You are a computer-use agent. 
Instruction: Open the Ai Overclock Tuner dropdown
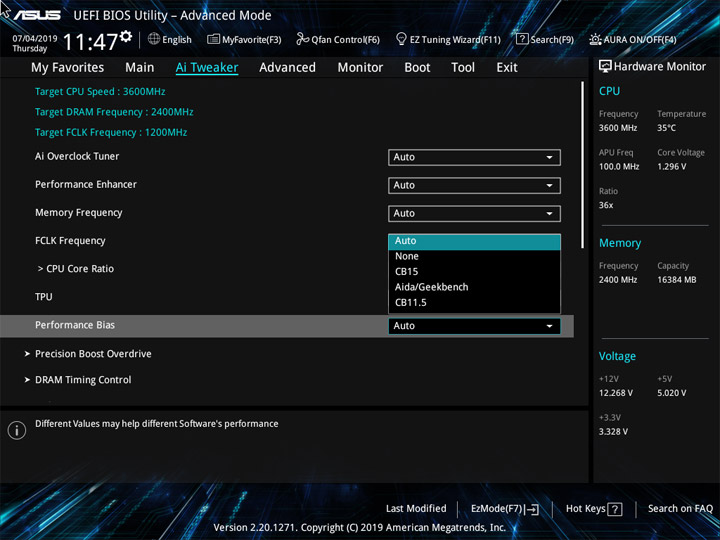474,157
